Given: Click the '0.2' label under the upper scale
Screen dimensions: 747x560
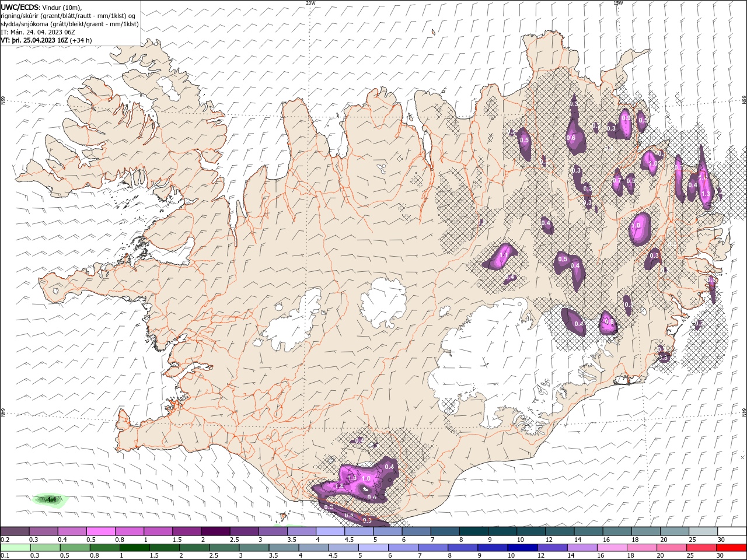Looking at the screenshot, I should (x=5, y=540).
